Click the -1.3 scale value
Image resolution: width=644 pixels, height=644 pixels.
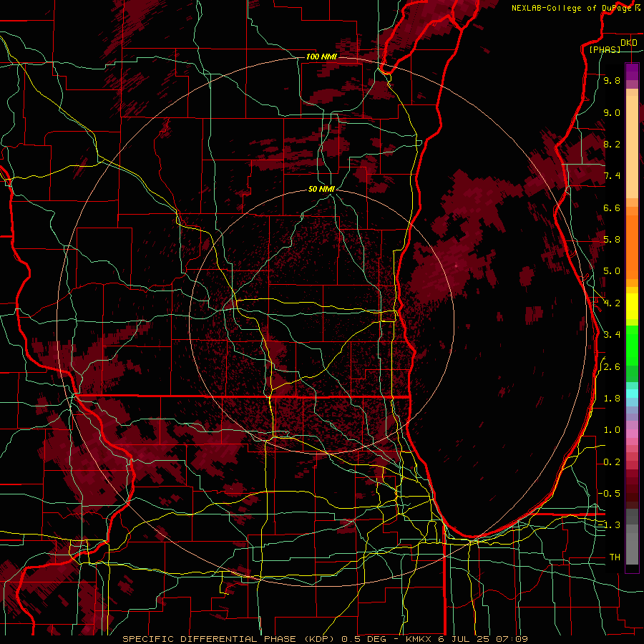pyautogui.click(x=610, y=525)
